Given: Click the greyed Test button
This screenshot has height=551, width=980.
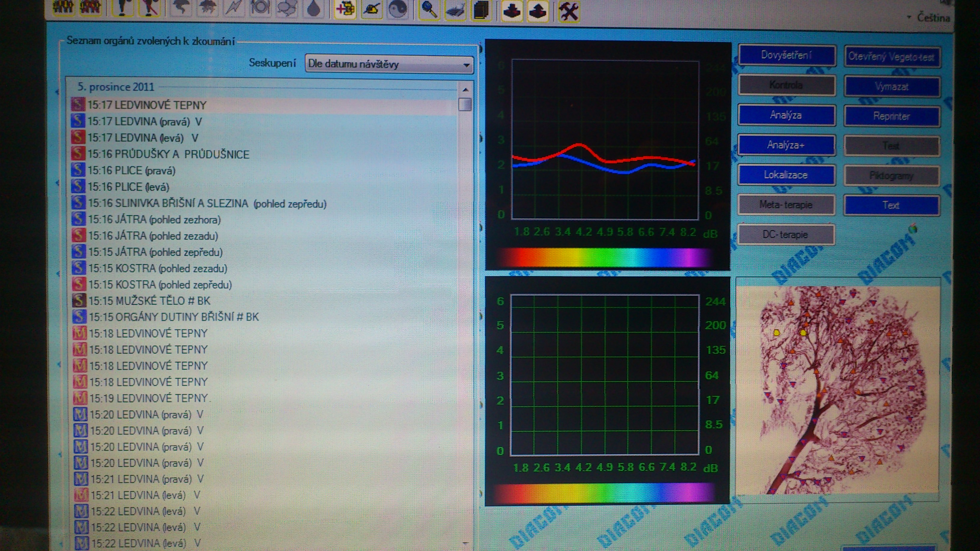Looking at the screenshot, I should click(x=892, y=146).
